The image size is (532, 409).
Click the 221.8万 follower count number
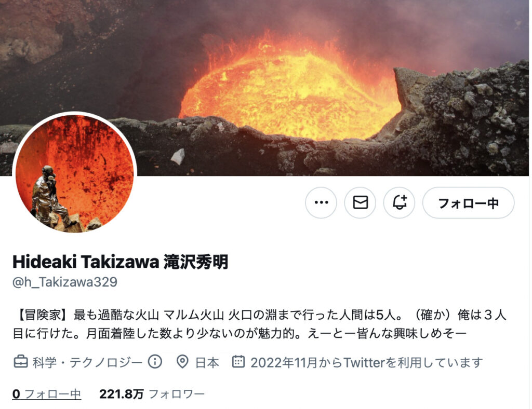click(x=122, y=394)
